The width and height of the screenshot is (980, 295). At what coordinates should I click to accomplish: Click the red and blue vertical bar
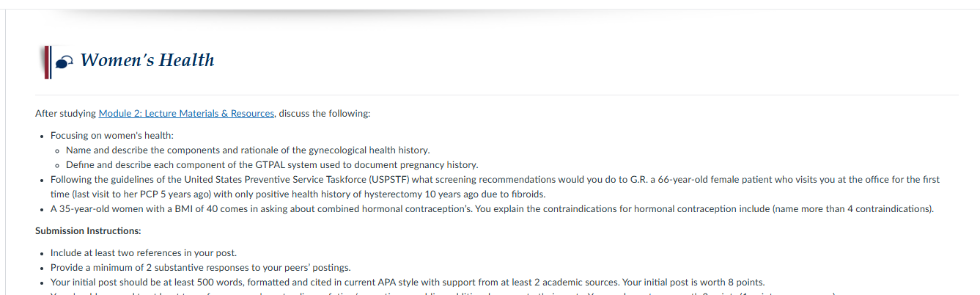point(48,62)
